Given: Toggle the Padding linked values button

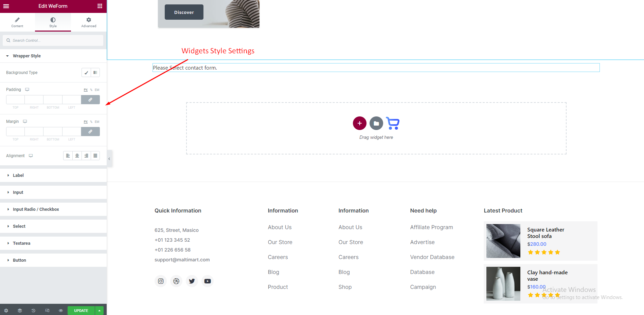Looking at the screenshot, I should click(x=90, y=100).
